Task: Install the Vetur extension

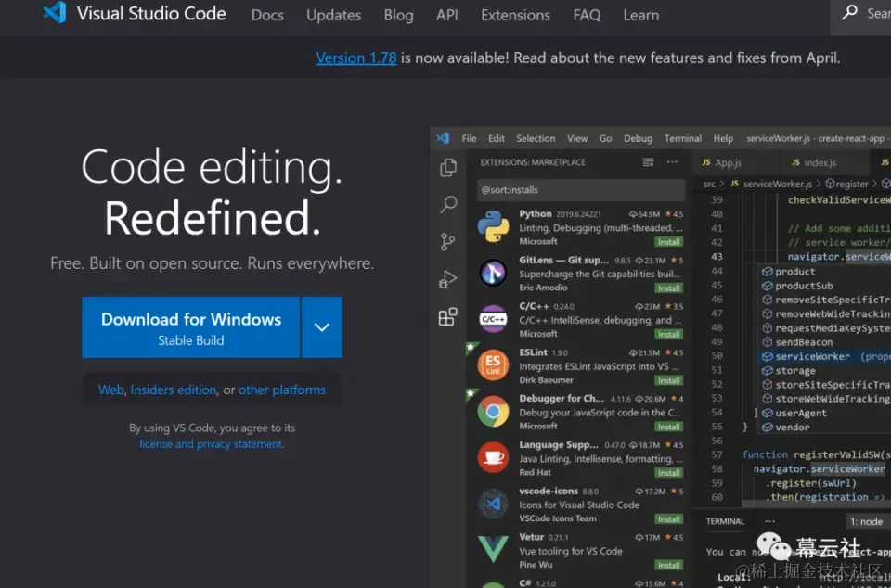Action: point(669,566)
